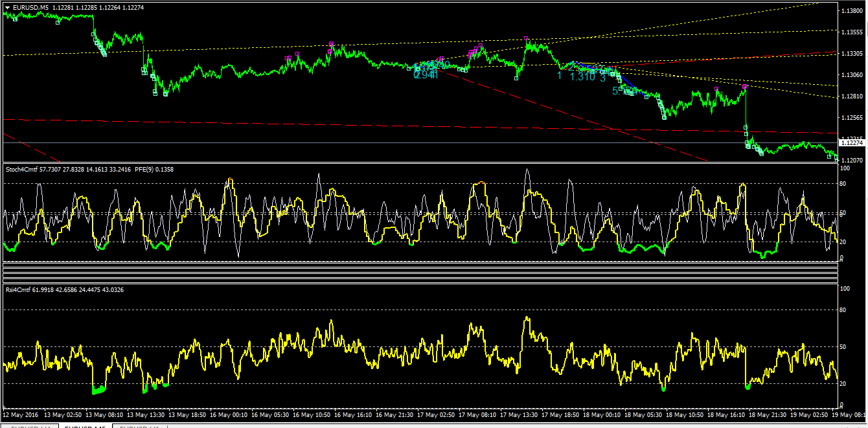868x428 pixels.
Task: Click the 80 level on Rsi4Cmtf scale
Action: pyautogui.click(x=843, y=311)
